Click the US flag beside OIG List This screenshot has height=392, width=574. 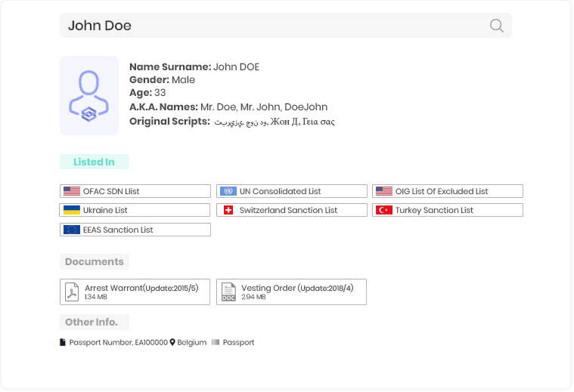pos(384,191)
